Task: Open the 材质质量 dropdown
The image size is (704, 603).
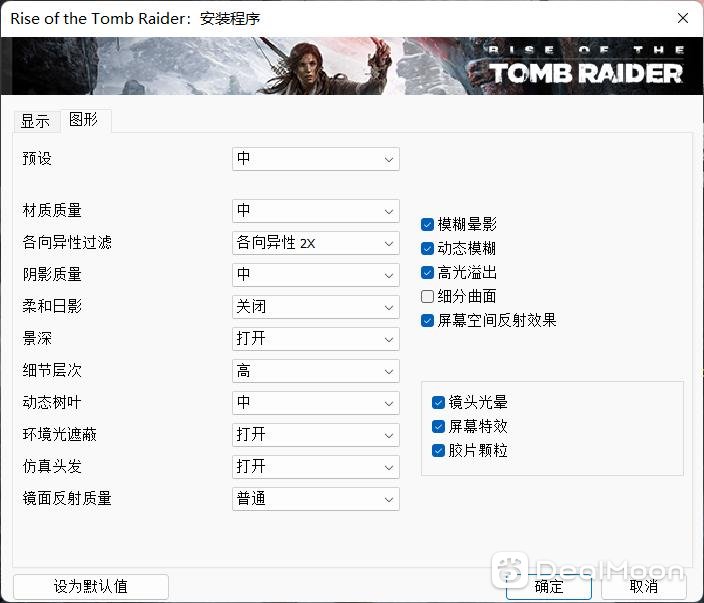Action: [316, 211]
